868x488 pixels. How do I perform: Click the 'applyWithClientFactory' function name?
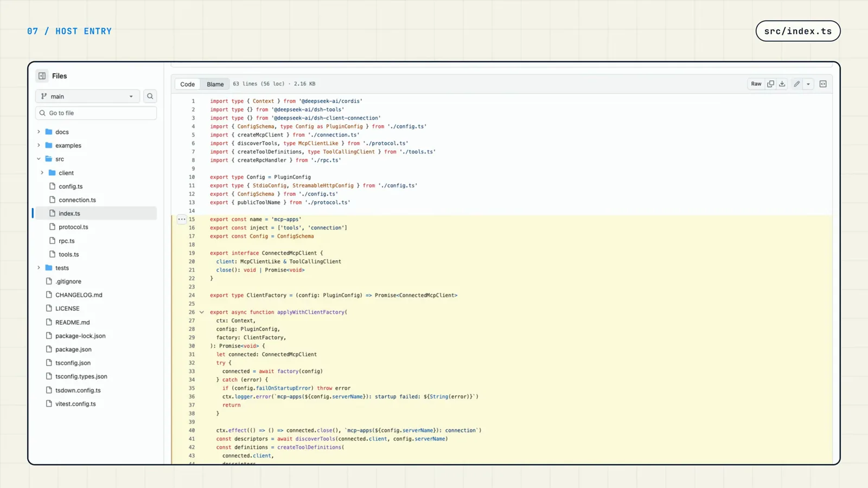point(311,312)
